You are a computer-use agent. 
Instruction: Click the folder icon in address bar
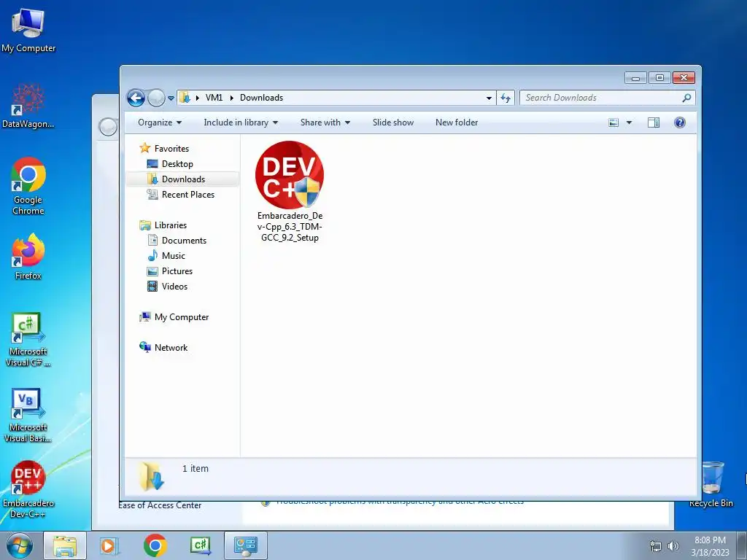pyautogui.click(x=185, y=98)
